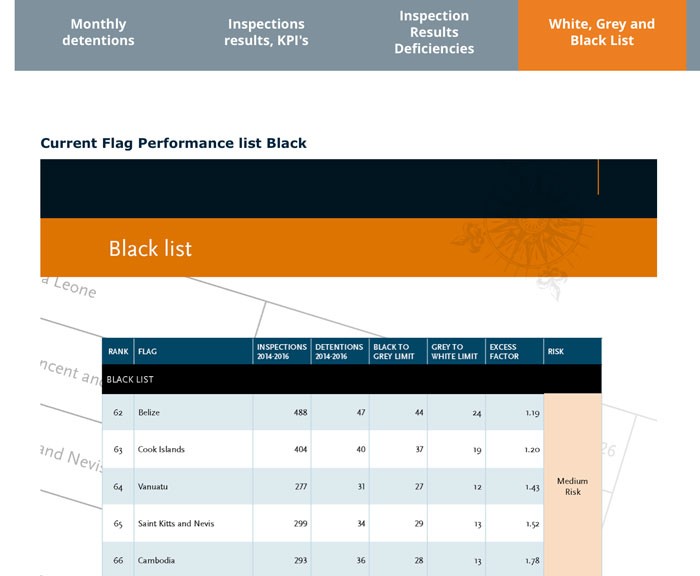Screen dimensions: 700x576
Task: Select White, Grey and Black List tab
Action: 602,32
